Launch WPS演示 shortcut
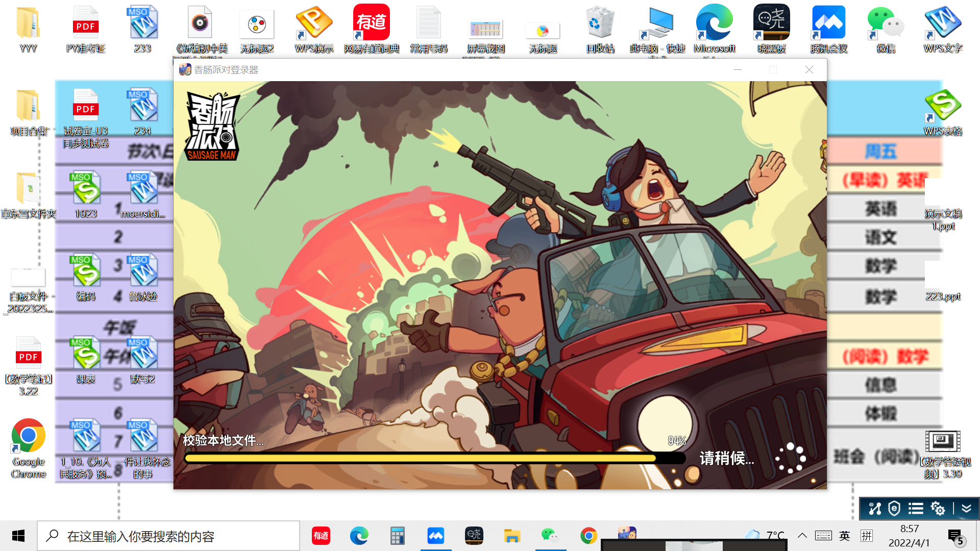Viewport: 980px width, 551px height. click(314, 30)
